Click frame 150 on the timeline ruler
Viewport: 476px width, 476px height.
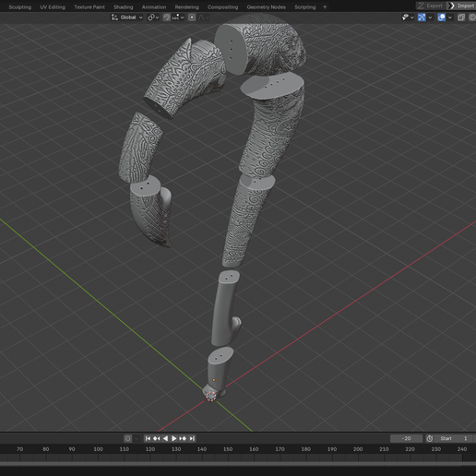228,449
